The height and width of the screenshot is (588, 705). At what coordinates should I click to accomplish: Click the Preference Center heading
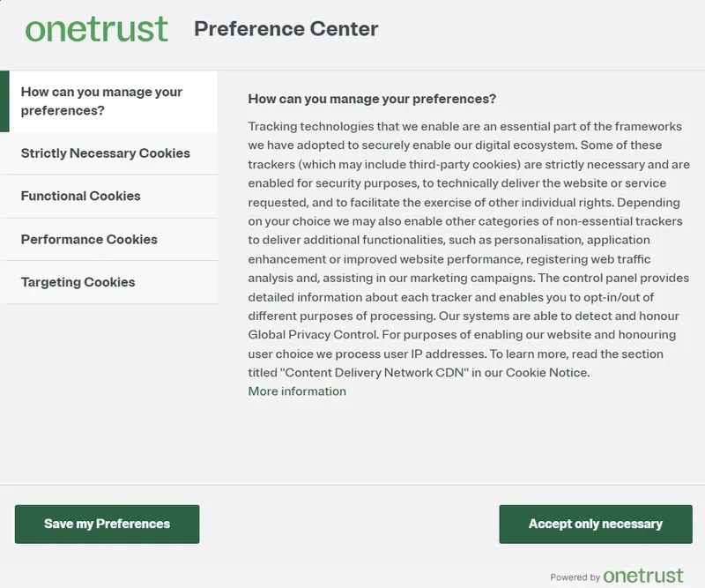[285, 29]
